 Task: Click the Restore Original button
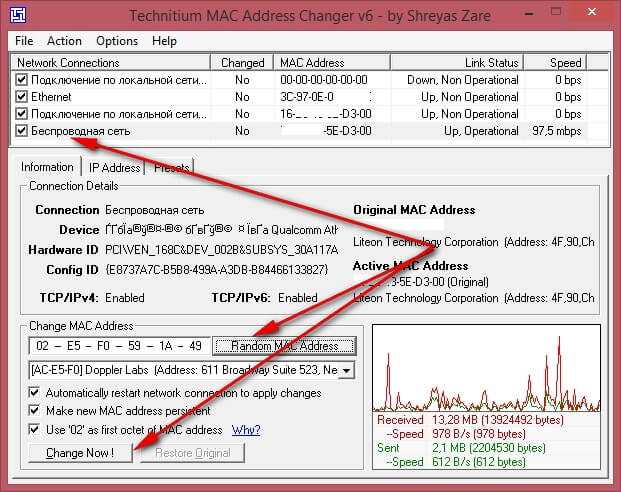point(192,453)
